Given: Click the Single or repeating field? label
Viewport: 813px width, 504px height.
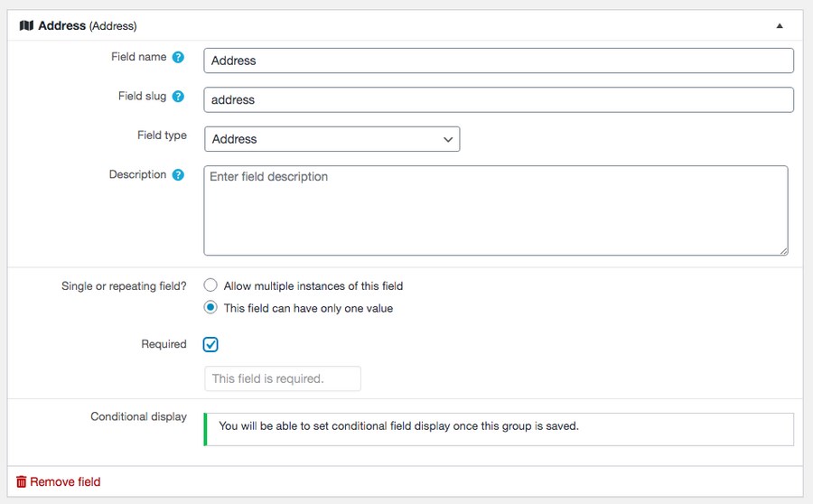Looking at the screenshot, I should click(x=124, y=286).
